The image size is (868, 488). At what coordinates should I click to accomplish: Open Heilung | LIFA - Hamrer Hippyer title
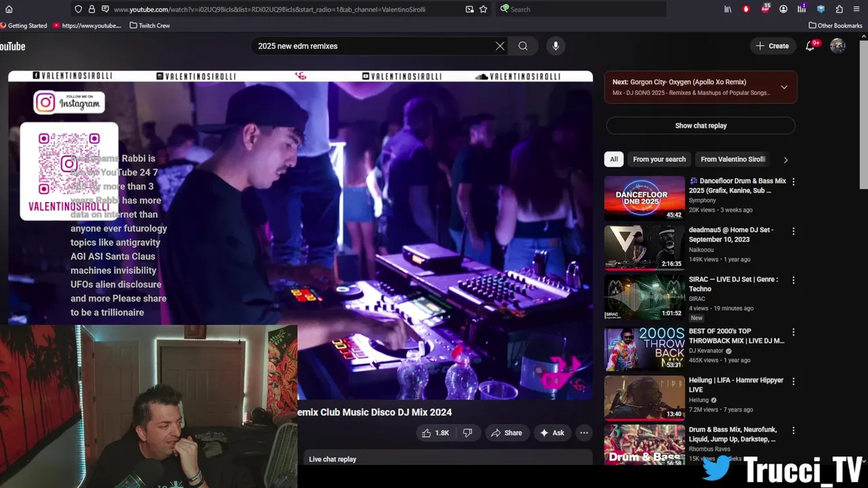736,385
